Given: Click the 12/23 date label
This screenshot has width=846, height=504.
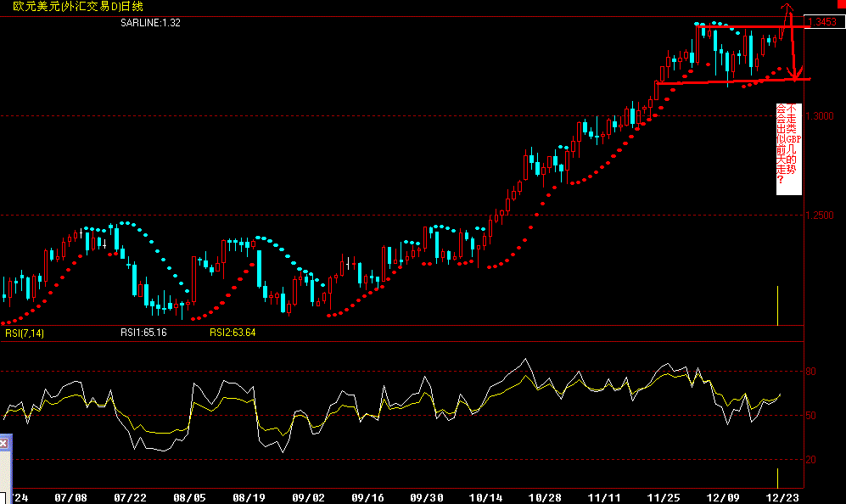Looking at the screenshot, I should 782,496.
